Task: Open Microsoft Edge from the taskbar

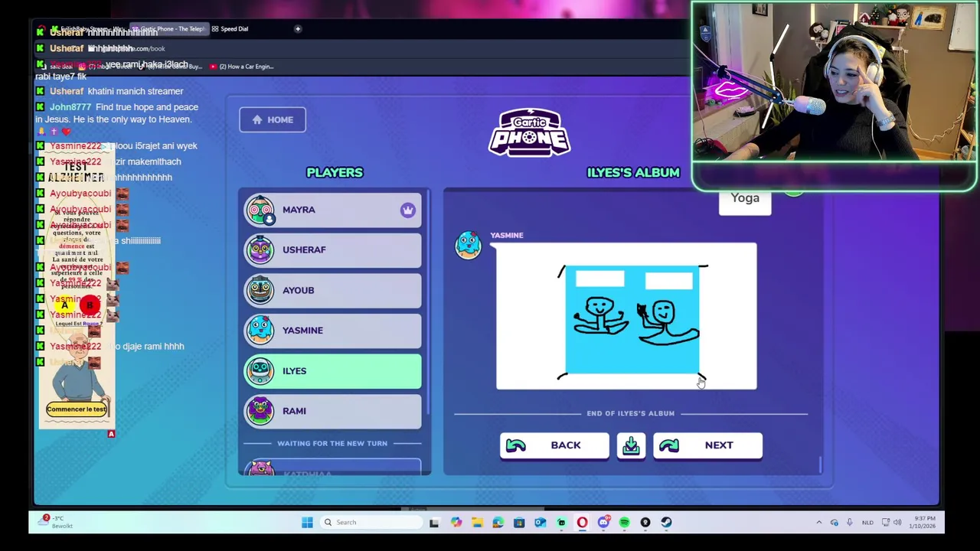Action: tap(498, 522)
